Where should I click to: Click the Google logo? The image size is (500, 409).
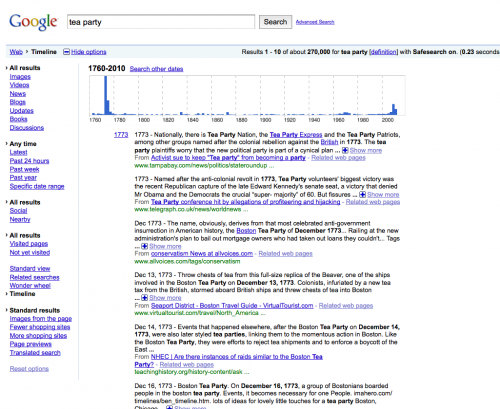pos(33,22)
